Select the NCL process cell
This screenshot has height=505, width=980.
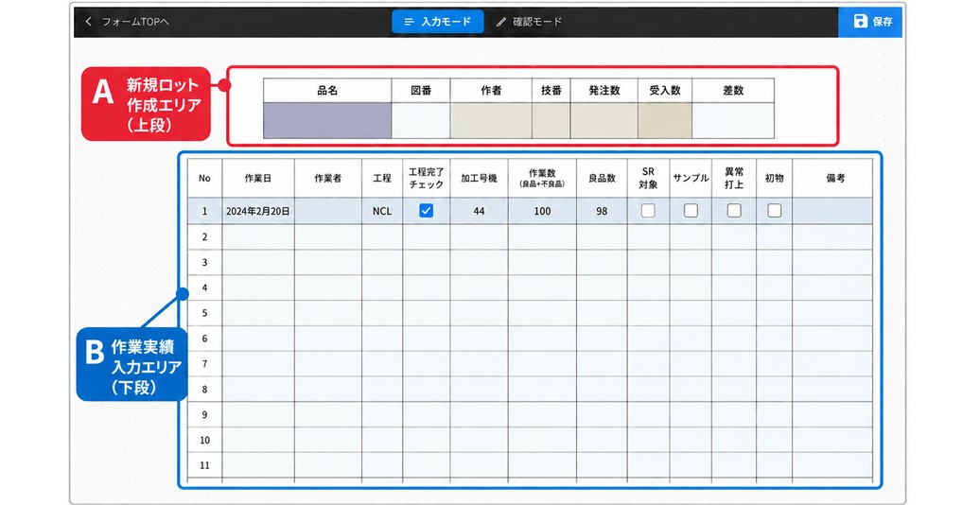click(382, 211)
